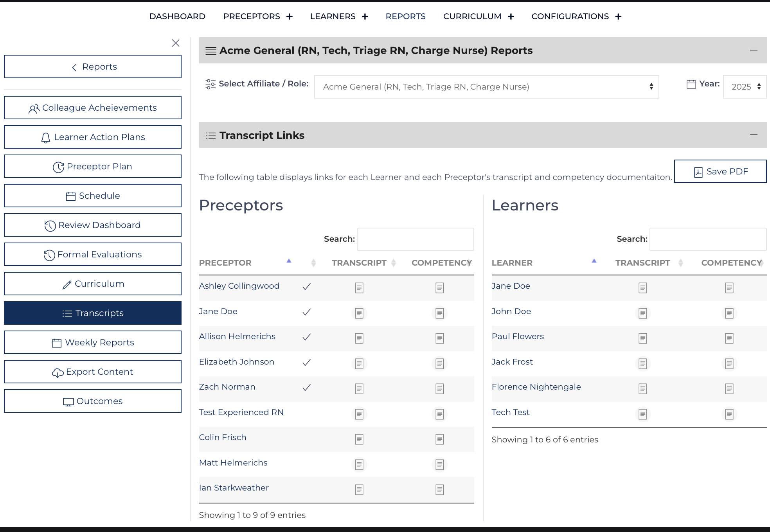
Task: Open Matt Helmerichs' transcript icon
Action: tap(359, 465)
